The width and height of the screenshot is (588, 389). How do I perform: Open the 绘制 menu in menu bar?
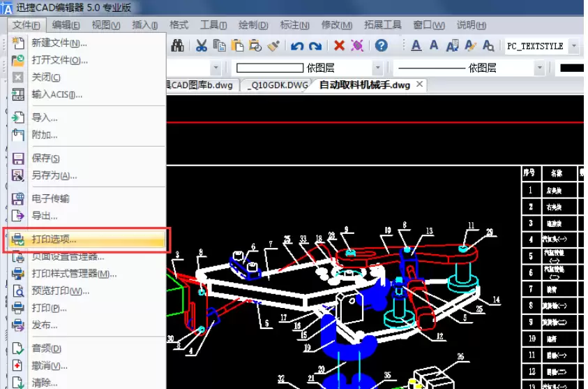(252, 25)
